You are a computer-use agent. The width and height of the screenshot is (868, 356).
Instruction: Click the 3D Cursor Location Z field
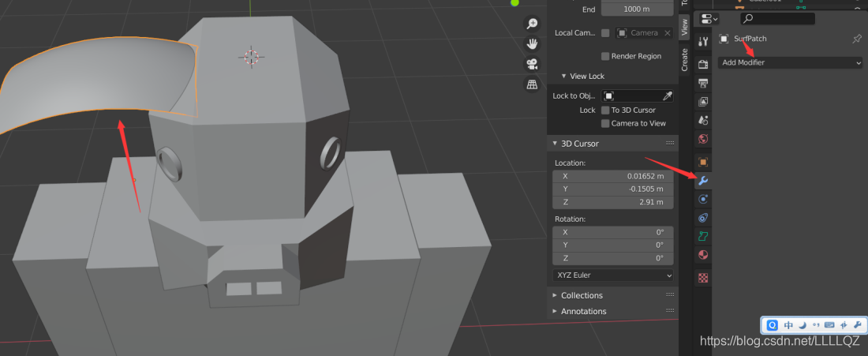[613, 202]
